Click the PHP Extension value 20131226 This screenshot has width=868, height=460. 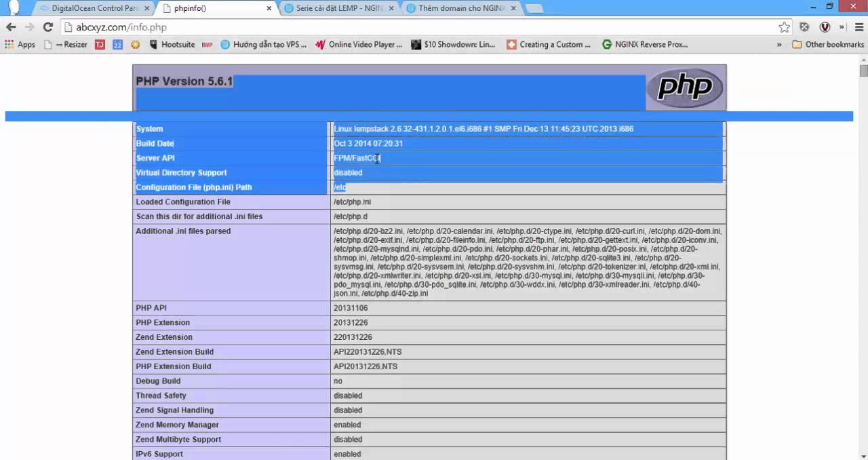click(351, 323)
